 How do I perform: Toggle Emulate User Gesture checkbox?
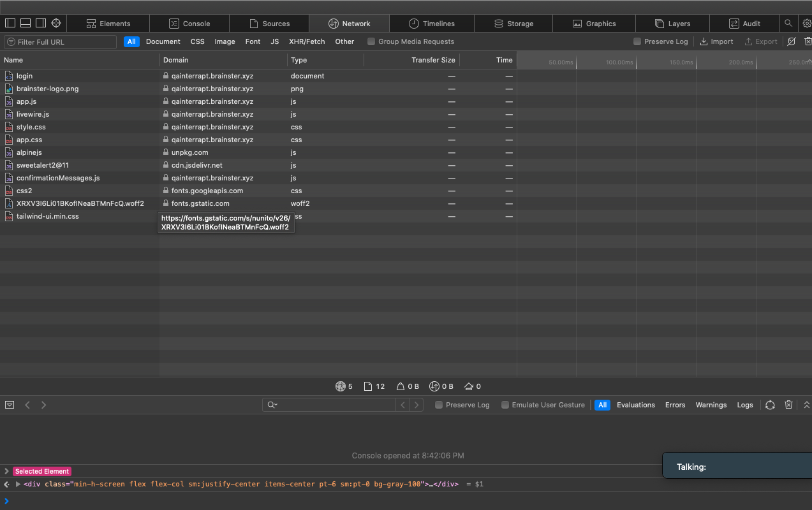(505, 405)
